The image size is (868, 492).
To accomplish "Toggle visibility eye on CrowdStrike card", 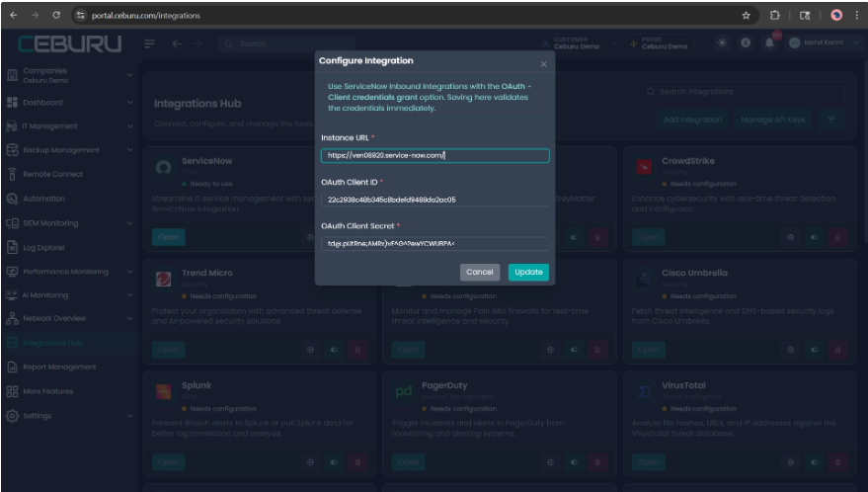I will pos(815,237).
